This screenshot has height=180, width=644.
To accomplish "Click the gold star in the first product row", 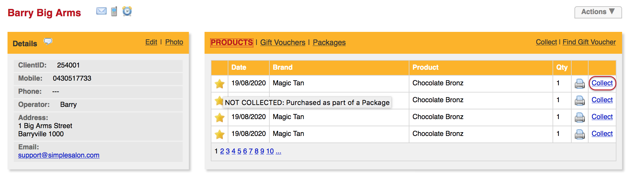I will 220,83.
